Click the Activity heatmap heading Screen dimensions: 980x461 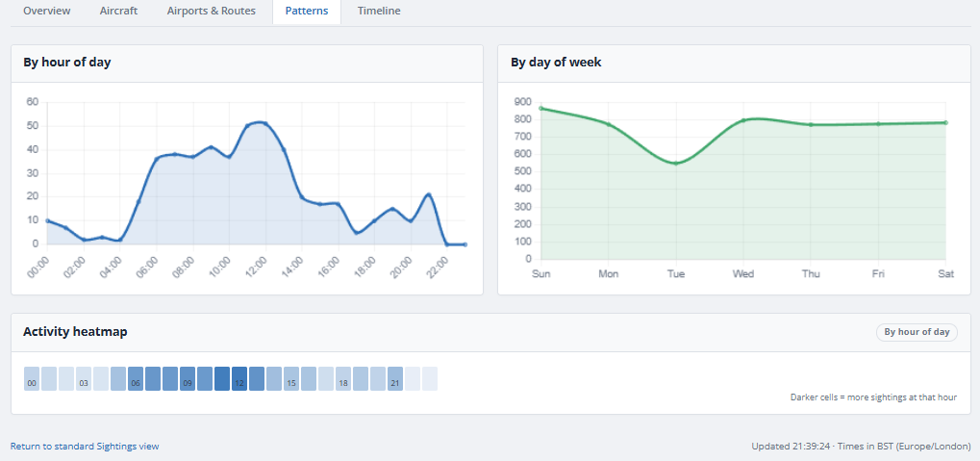tap(75, 331)
